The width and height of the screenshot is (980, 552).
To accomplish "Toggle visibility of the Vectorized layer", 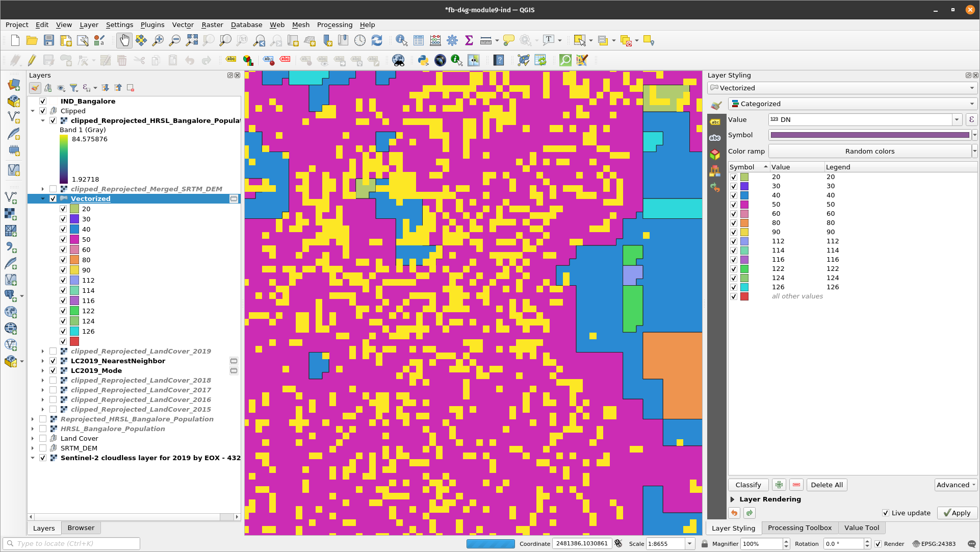I will (x=53, y=198).
